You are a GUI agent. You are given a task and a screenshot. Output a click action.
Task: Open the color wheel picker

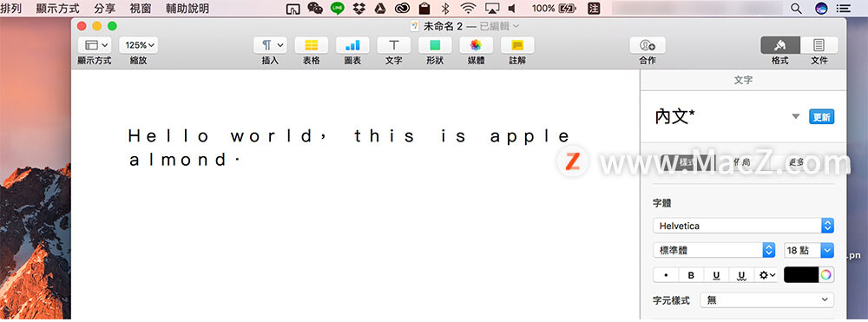click(x=826, y=275)
